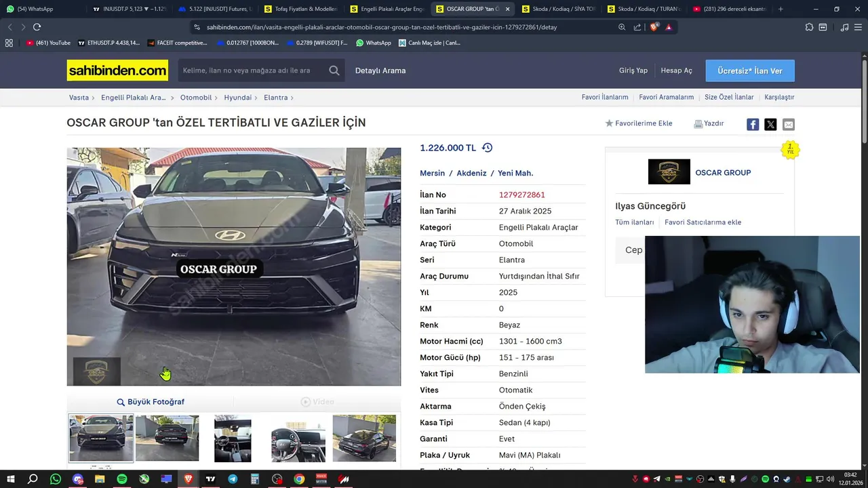Select the rear view car thumbnail

167,438
